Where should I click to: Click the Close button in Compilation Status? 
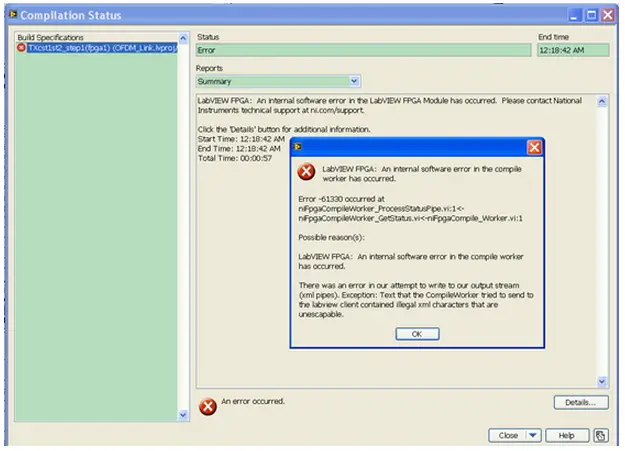(508, 435)
